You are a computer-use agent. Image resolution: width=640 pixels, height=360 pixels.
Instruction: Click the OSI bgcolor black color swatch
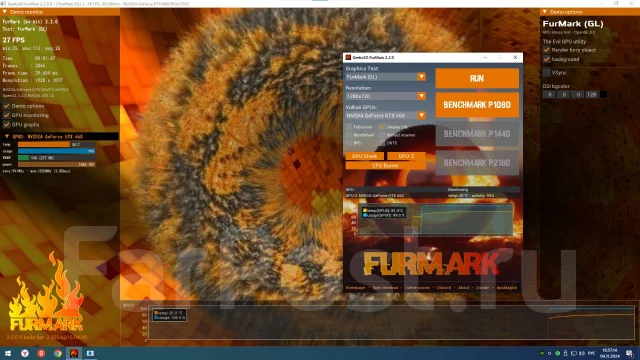click(603, 95)
